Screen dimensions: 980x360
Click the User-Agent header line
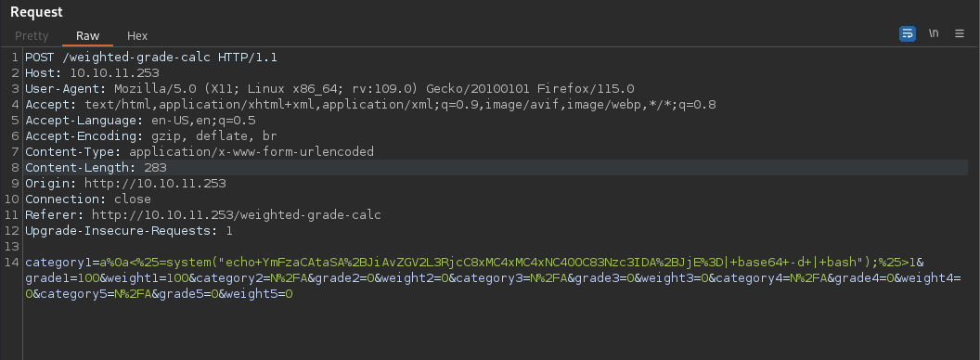click(x=329, y=89)
